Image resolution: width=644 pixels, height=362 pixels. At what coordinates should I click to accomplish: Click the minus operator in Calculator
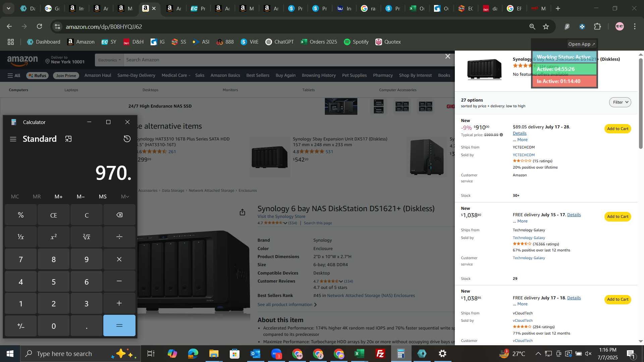click(119, 281)
